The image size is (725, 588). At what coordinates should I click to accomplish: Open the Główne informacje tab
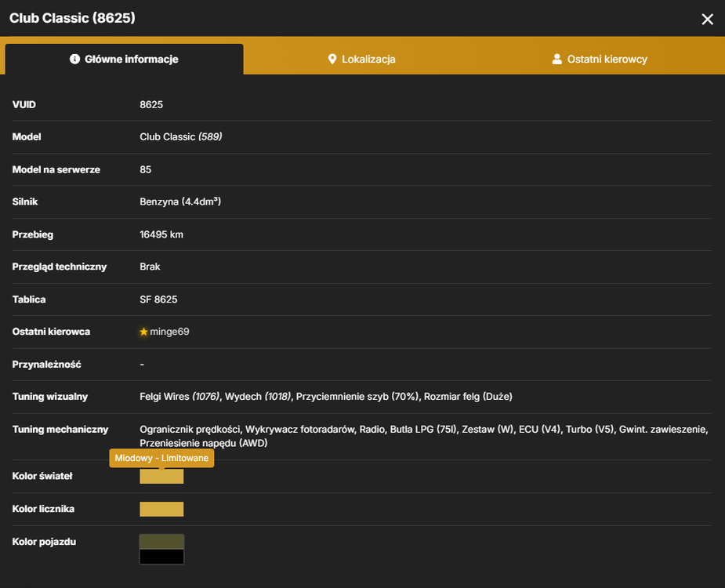coord(124,60)
